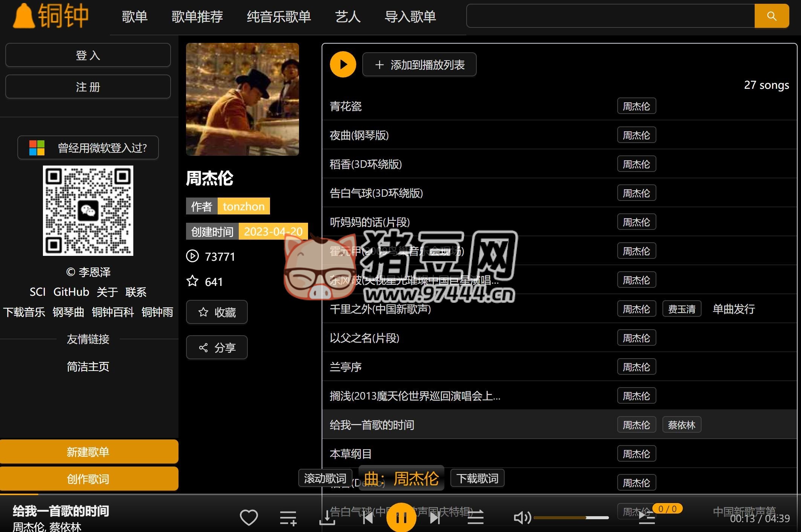Play the song 以父之名(片段)
The image size is (801, 532).
[365, 338]
